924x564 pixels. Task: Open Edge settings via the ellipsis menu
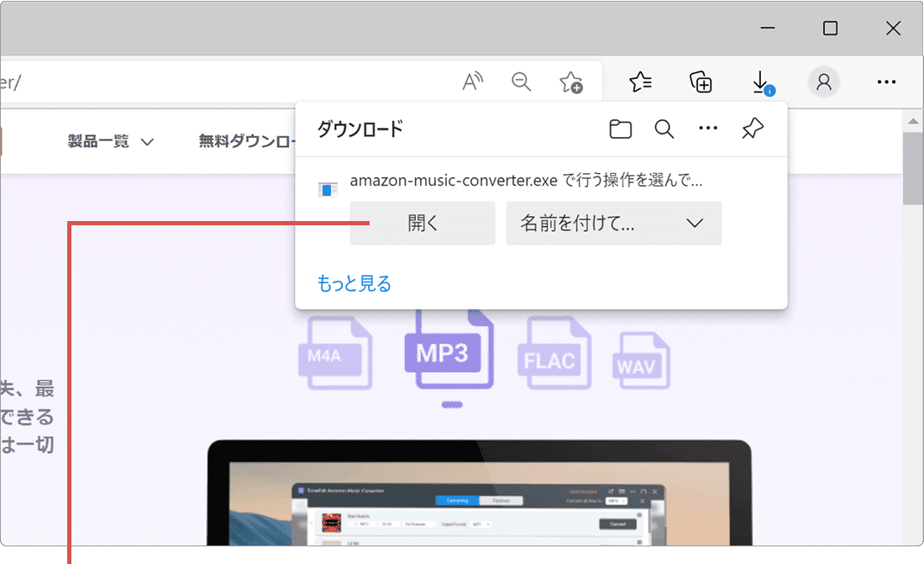(x=886, y=82)
